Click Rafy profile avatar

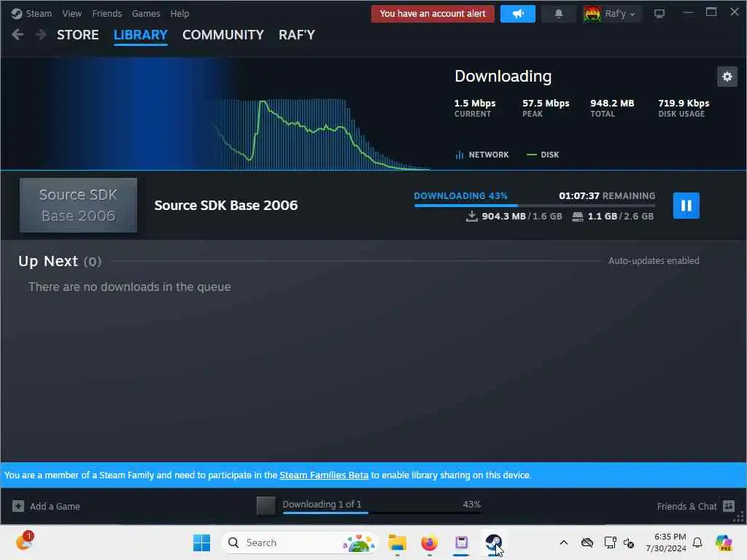tap(592, 14)
